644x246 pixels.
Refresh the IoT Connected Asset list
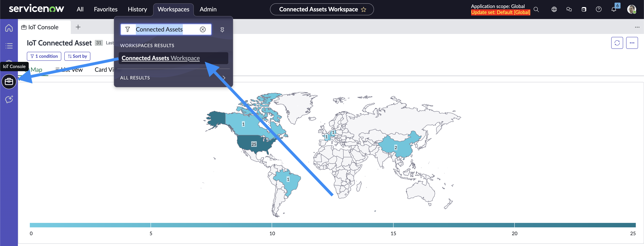[x=617, y=43]
